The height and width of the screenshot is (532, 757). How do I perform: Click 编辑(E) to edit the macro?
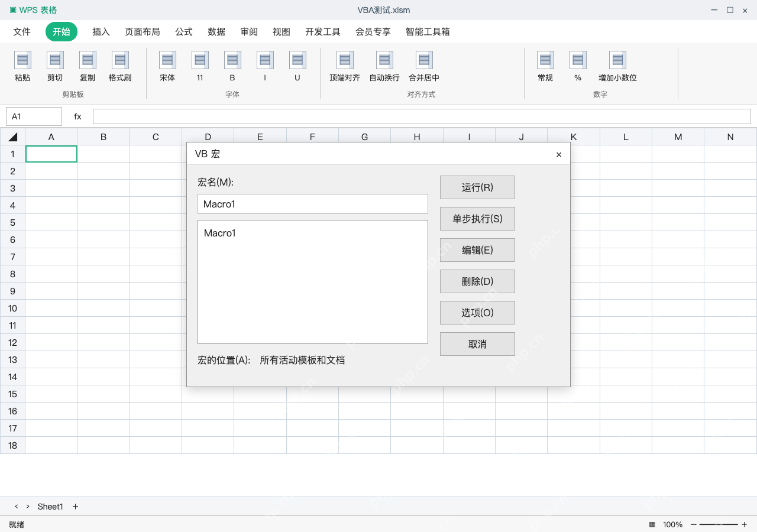click(477, 250)
